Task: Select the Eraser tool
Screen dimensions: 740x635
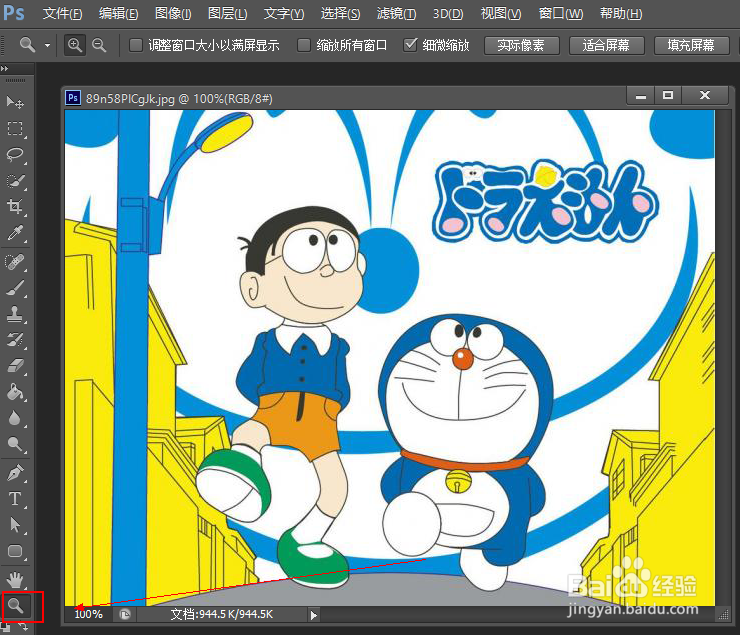Action: click(x=15, y=366)
